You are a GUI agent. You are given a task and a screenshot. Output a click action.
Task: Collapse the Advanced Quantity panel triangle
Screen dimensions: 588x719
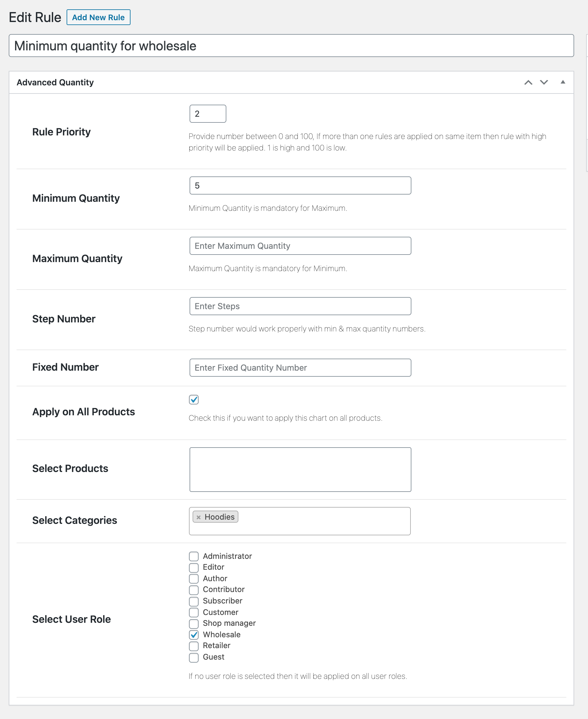click(563, 82)
